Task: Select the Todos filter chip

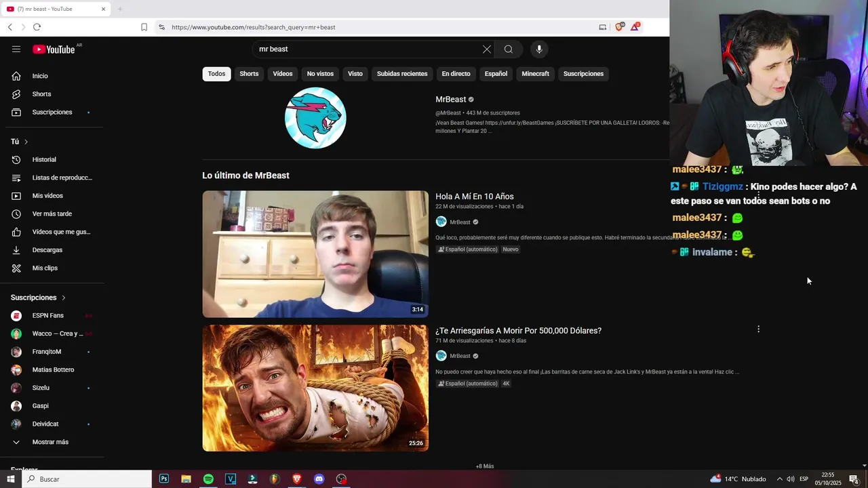Action: [216, 74]
